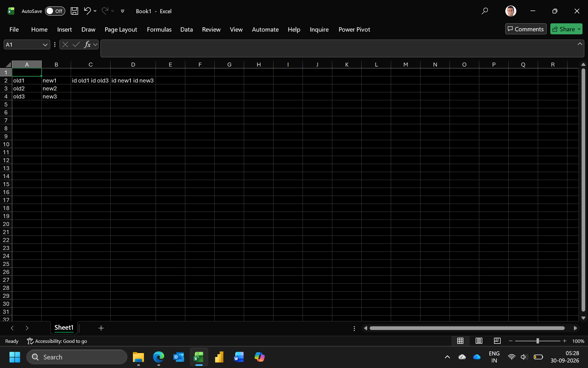Open the Undo history dropdown arrow
The height and width of the screenshot is (368, 588).
pos(95,11)
